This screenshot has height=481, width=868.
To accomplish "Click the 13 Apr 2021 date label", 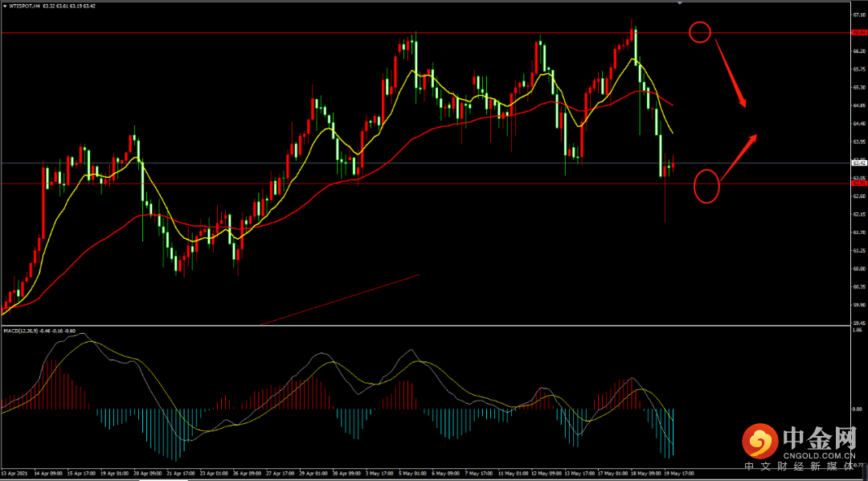I will click(14, 474).
